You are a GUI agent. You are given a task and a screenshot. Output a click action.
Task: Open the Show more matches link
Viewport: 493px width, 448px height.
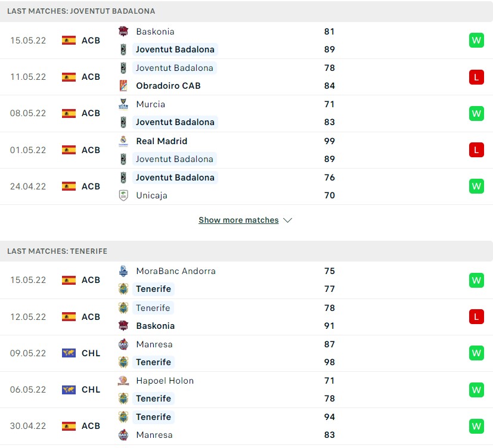point(238,220)
